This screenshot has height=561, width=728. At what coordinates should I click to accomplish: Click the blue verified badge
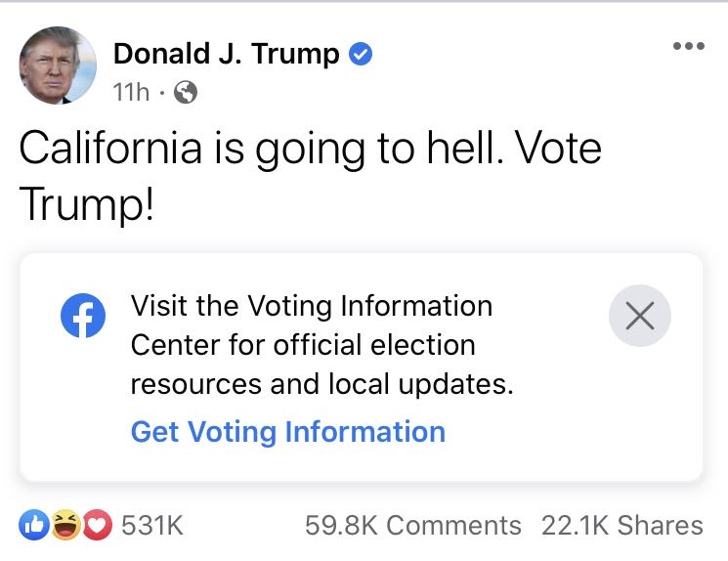tap(360, 55)
